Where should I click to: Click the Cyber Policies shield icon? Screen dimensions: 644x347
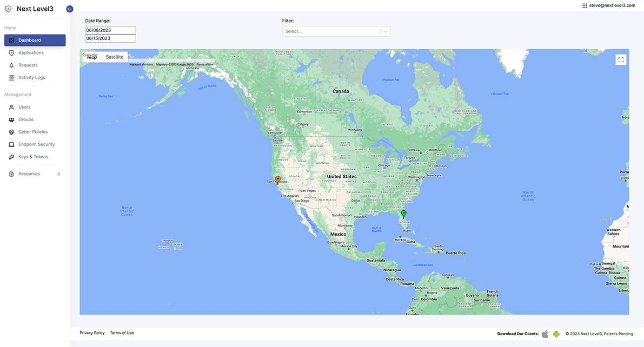11,132
